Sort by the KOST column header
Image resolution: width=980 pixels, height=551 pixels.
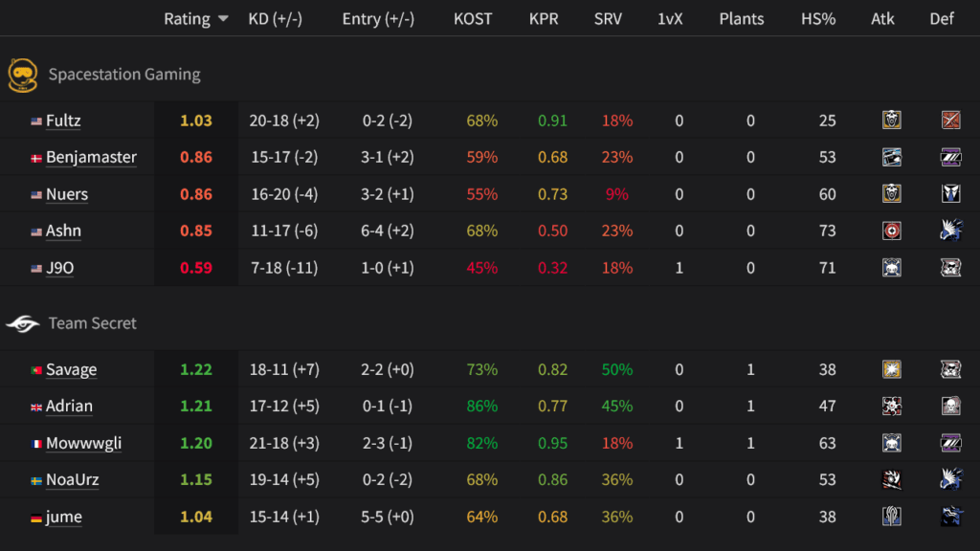(x=473, y=18)
